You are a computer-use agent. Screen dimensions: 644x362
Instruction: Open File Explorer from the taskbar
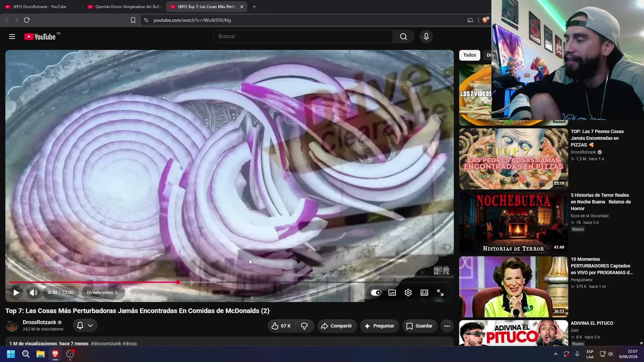coord(40,354)
